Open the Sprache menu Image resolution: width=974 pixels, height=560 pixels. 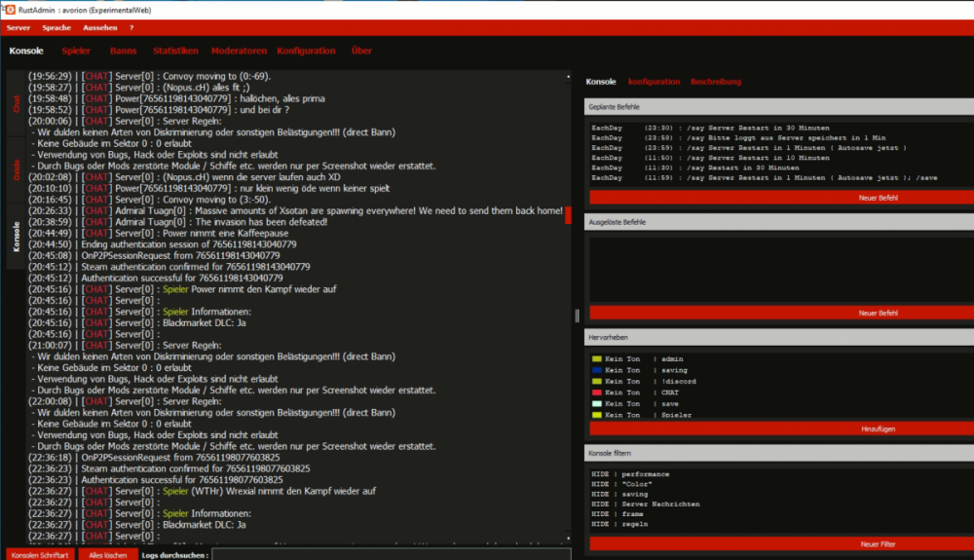pos(56,28)
